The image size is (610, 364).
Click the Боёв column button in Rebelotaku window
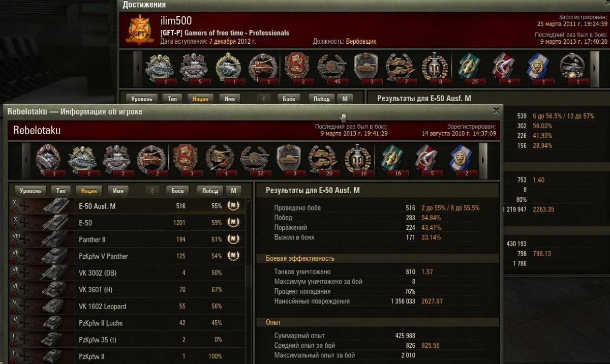[x=178, y=191]
